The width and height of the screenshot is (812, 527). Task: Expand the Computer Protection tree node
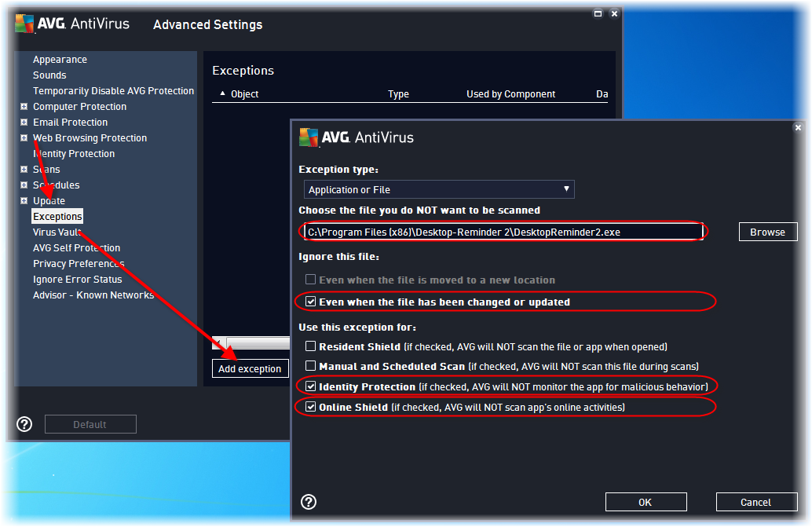coord(24,106)
